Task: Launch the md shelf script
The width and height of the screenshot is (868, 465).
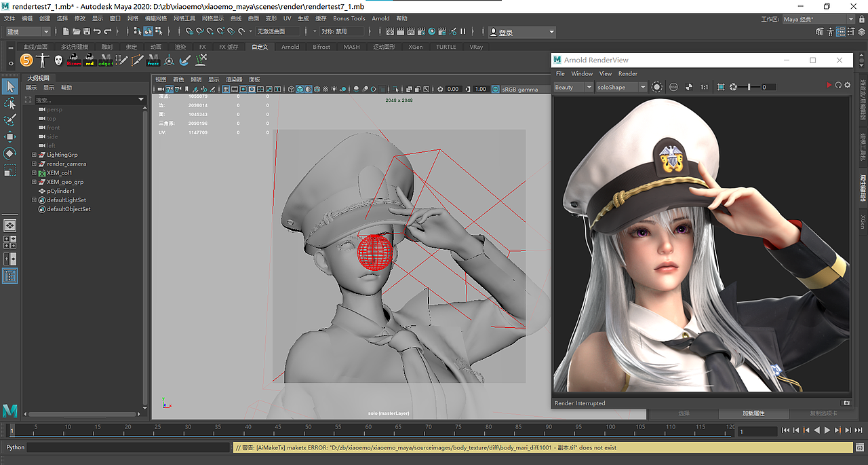Action: (90, 60)
